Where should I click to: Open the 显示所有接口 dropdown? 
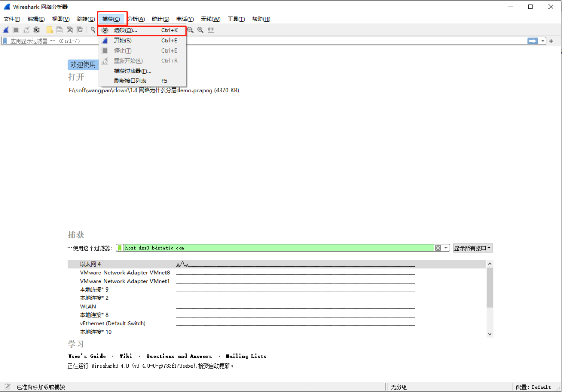tap(472, 248)
